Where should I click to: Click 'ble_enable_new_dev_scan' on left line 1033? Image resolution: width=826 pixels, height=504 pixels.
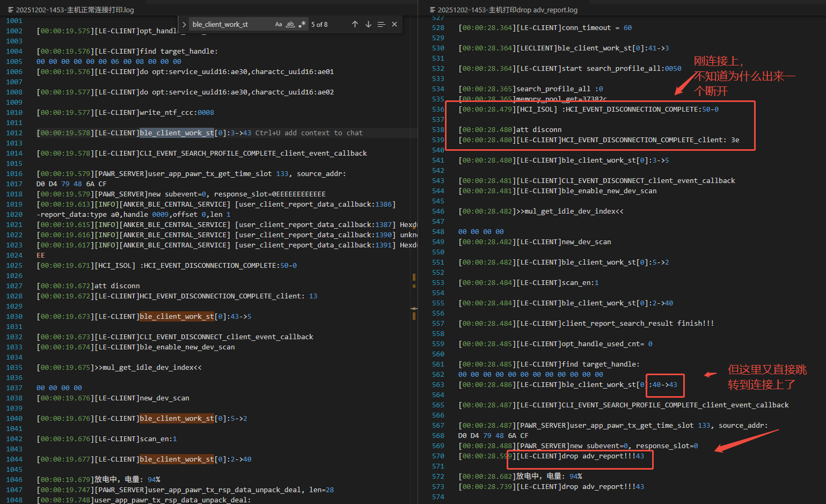[x=187, y=347]
